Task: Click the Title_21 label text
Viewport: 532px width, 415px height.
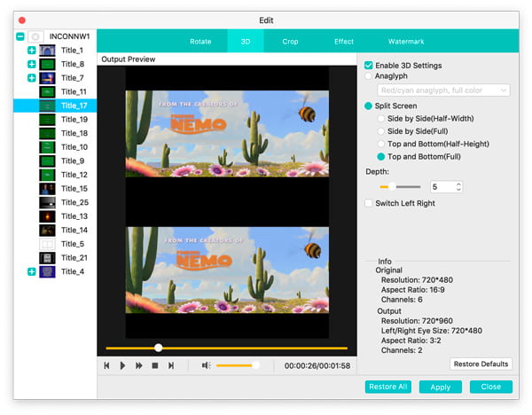Action: [74, 258]
